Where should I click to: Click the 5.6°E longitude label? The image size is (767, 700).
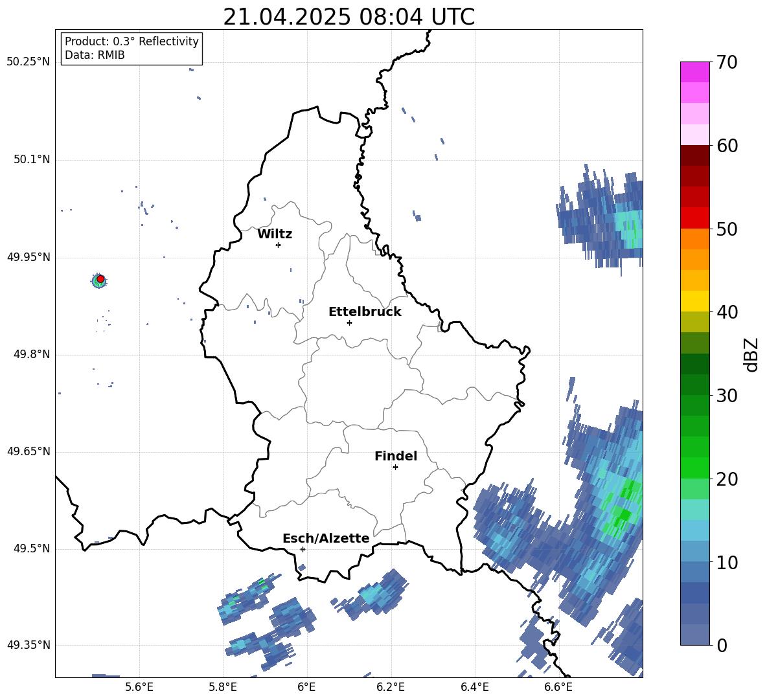click(x=139, y=687)
